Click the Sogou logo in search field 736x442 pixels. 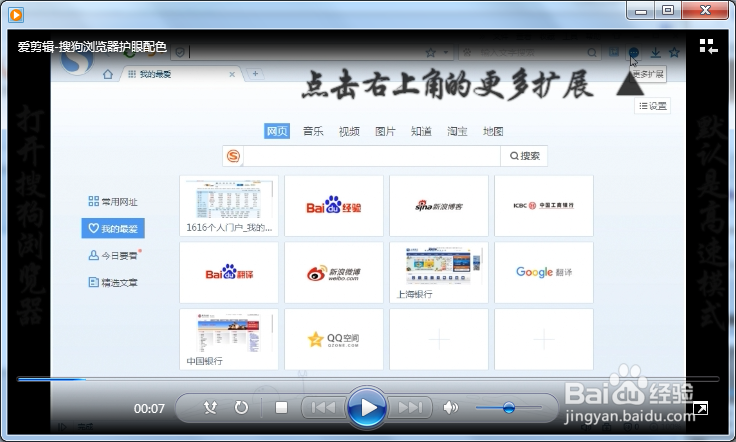tap(234, 156)
